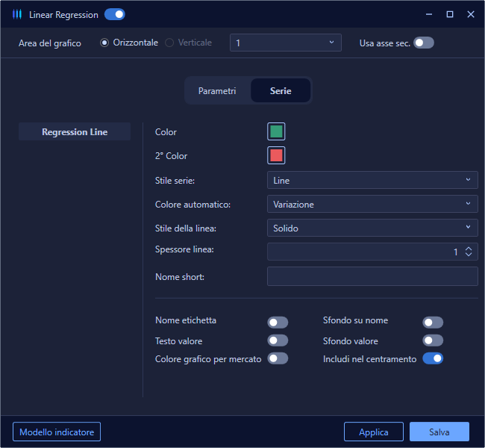Select the Orizzontale radio button
The height and width of the screenshot is (448, 485).
pos(104,43)
